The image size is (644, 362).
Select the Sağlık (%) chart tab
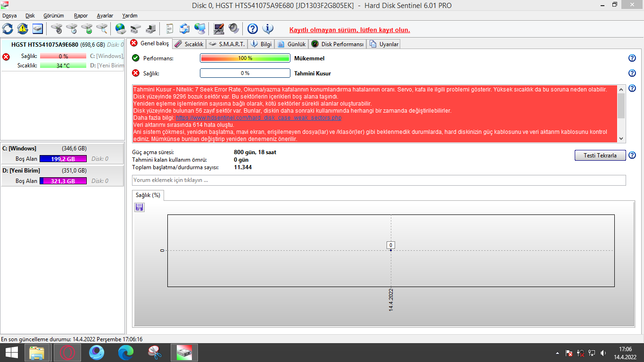148,195
